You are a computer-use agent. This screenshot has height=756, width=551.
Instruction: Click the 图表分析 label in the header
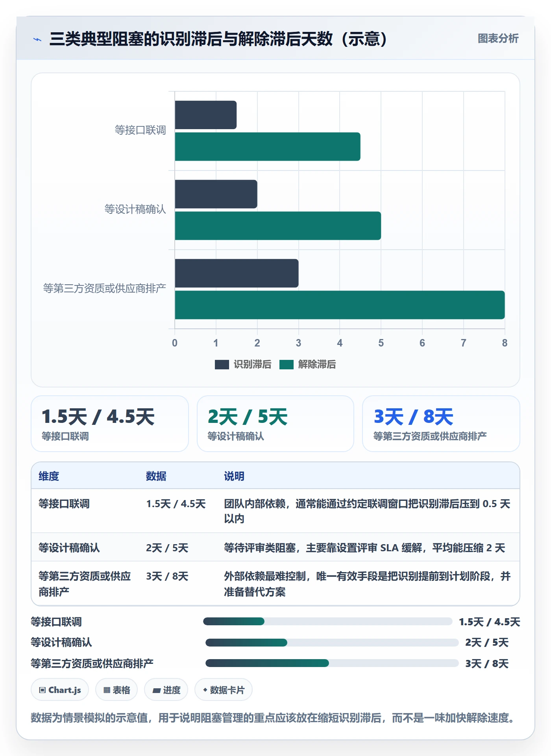[498, 39]
